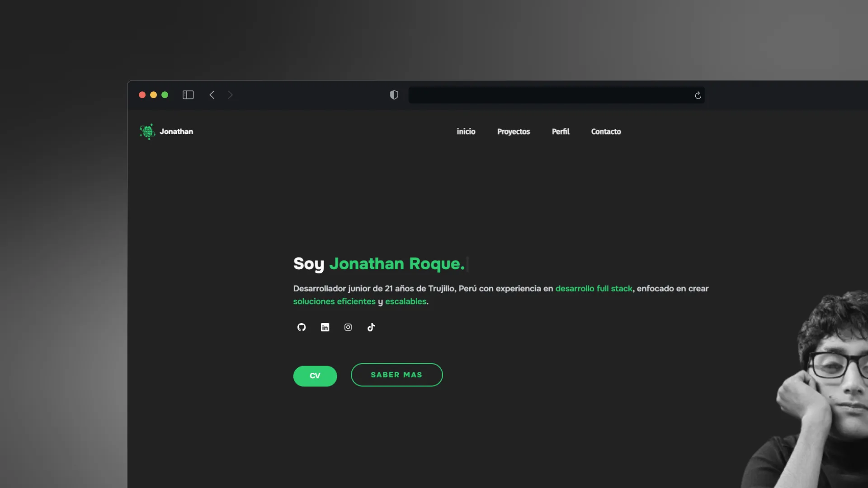The width and height of the screenshot is (868, 488).
Task: Navigate to the inicio section
Action: (x=466, y=131)
